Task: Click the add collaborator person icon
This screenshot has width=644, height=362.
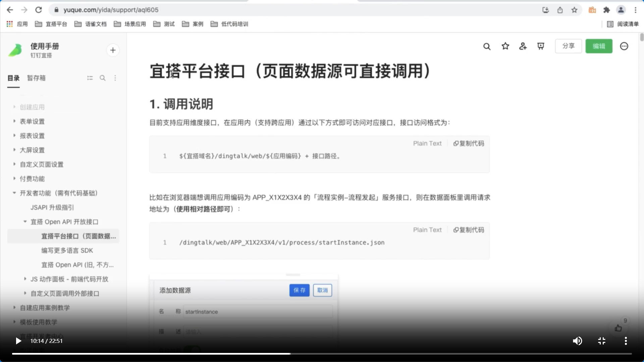Action: pyautogui.click(x=523, y=46)
